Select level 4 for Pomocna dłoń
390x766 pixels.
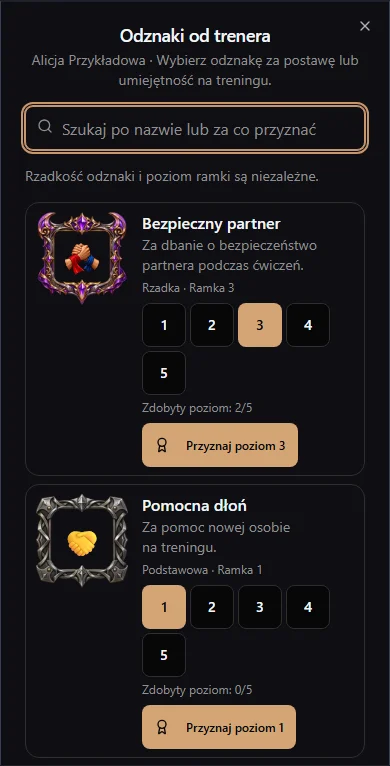tap(308, 607)
